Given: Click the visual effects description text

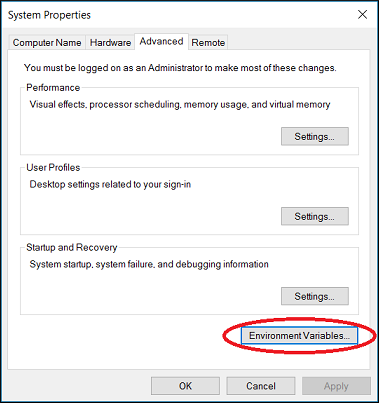Looking at the screenshot, I should (x=180, y=105).
